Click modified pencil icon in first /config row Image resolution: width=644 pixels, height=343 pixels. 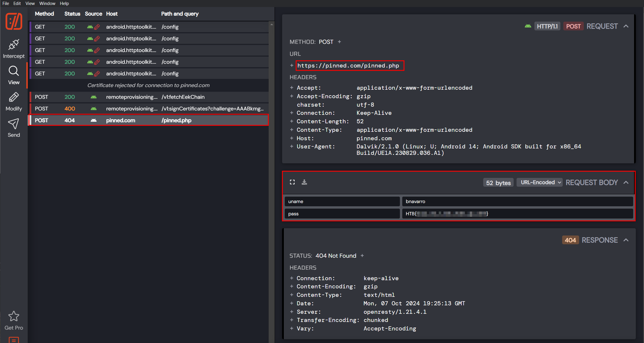pyautogui.click(x=97, y=27)
